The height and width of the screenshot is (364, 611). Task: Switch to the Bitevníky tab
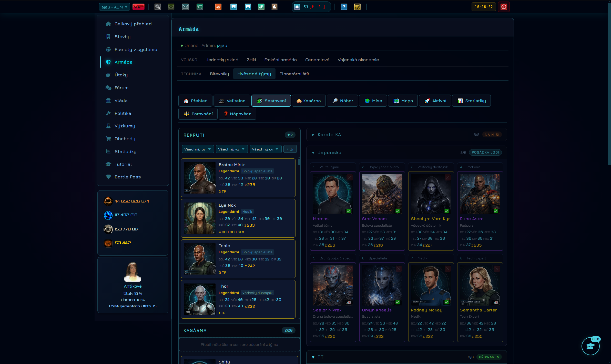coord(219,74)
